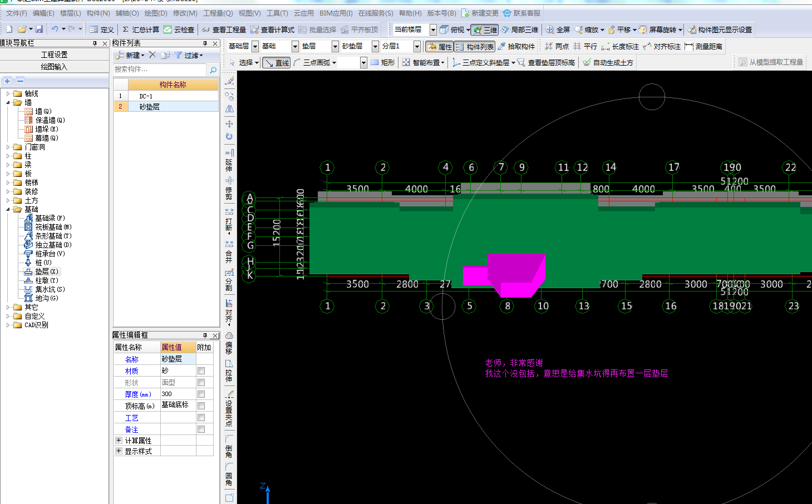Click the delete X in 构件列表 toolbar
The height and width of the screenshot is (504, 812).
tap(152, 55)
